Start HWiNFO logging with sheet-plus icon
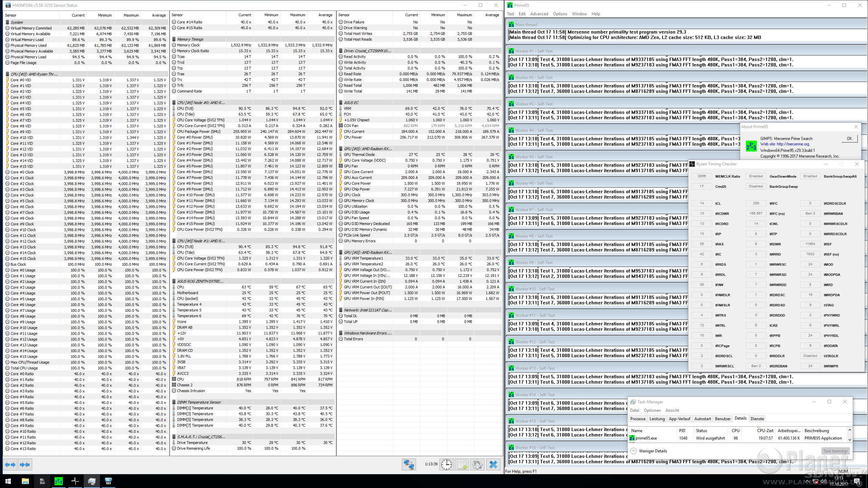 (x=462, y=464)
